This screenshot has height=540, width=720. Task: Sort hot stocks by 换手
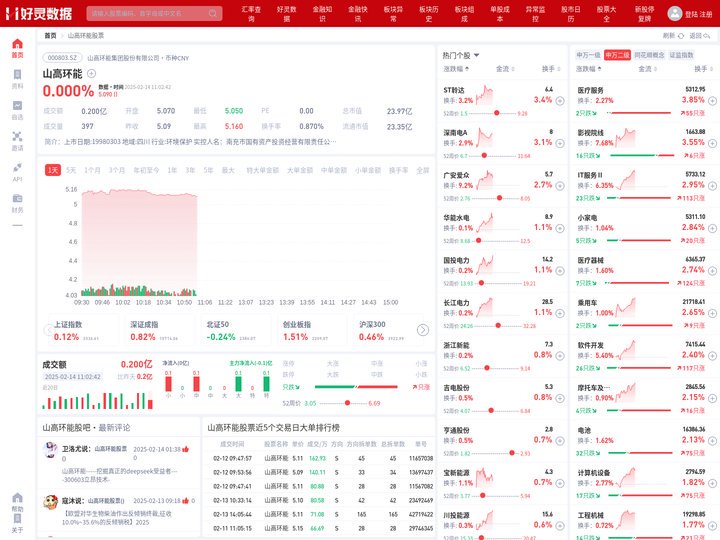pyautogui.click(x=551, y=69)
